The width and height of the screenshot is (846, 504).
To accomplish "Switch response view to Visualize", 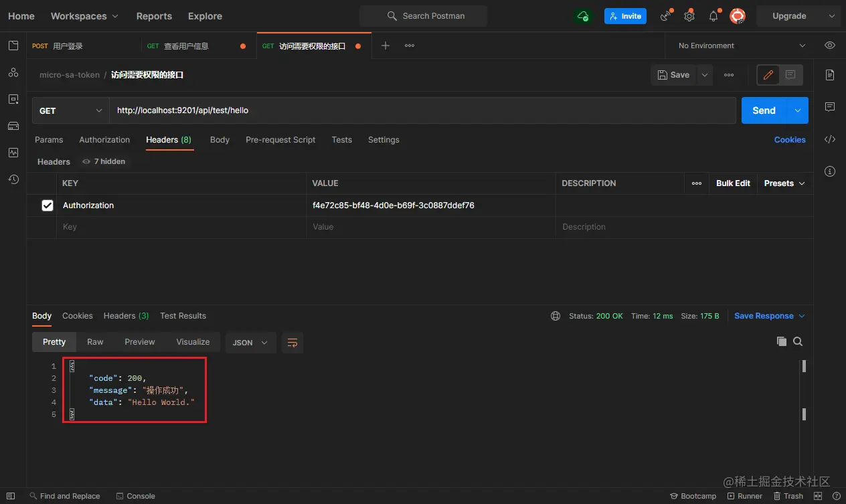I will 193,342.
